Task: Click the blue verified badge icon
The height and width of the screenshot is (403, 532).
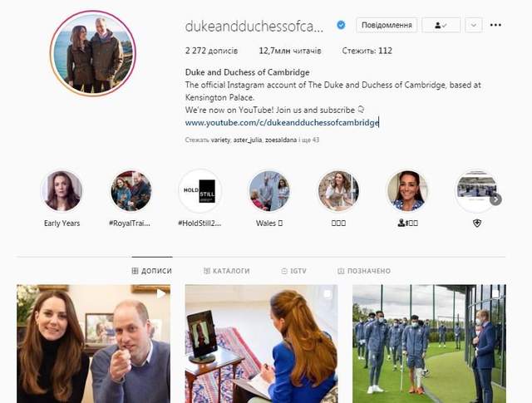Action: click(341, 25)
